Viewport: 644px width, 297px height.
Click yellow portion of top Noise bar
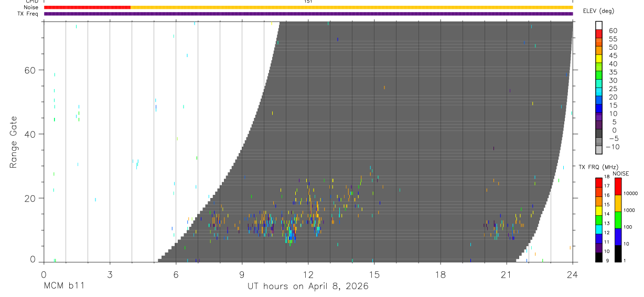[351, 7]
